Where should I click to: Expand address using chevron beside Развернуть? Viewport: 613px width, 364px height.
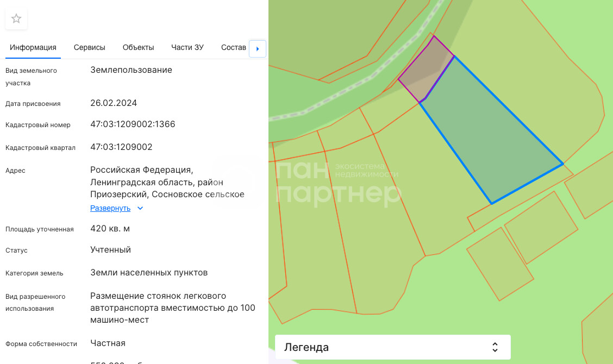pyautogui.click(x=140, y=208)
